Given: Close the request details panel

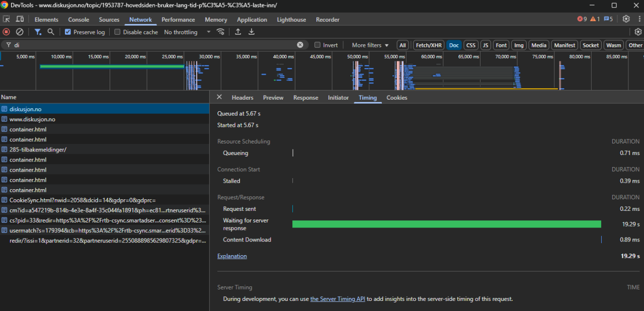Looking at the screenshot, I should pyautogui.click(x=219, y=97).
